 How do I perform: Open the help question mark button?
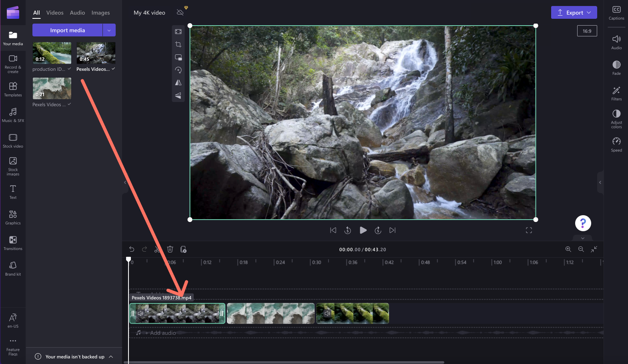point(583,223)
